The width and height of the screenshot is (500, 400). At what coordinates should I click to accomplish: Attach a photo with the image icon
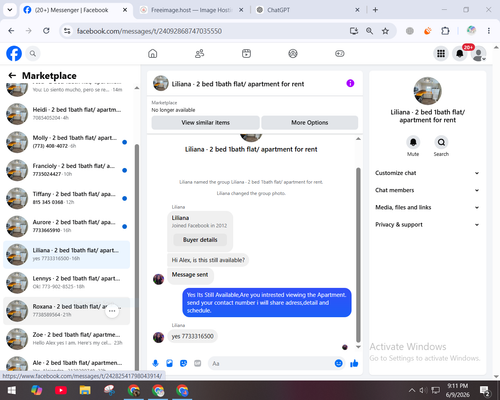pyautogui.click(x=170, y=363)
